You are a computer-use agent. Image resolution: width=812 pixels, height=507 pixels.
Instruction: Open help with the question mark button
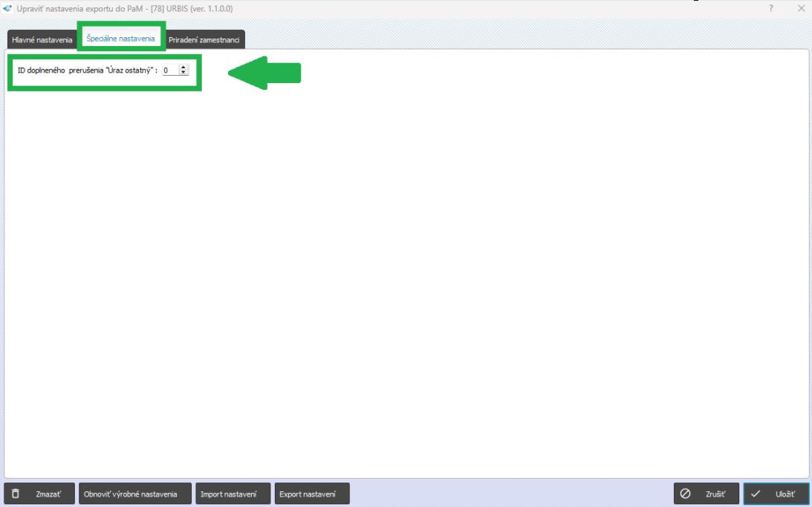[x=771, y=8]
